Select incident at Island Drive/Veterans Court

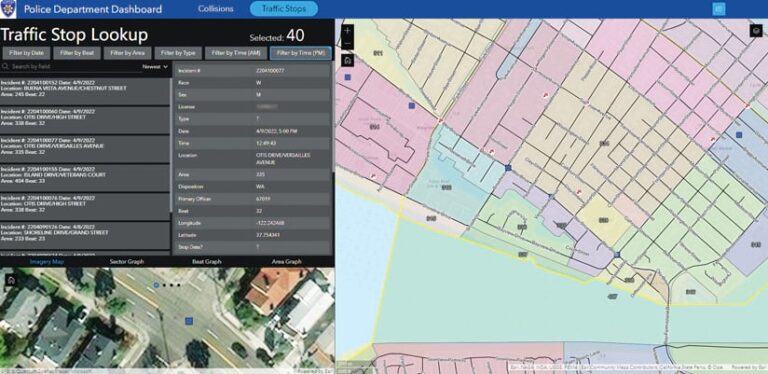point(85,178)
